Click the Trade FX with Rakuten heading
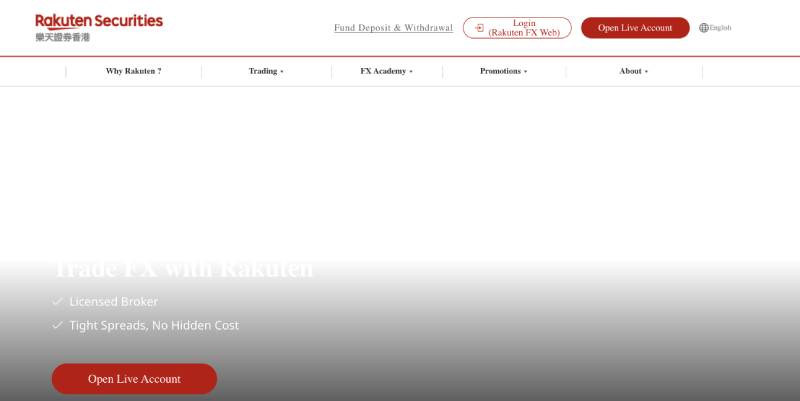800x401 pixels. tap(182, 269)
